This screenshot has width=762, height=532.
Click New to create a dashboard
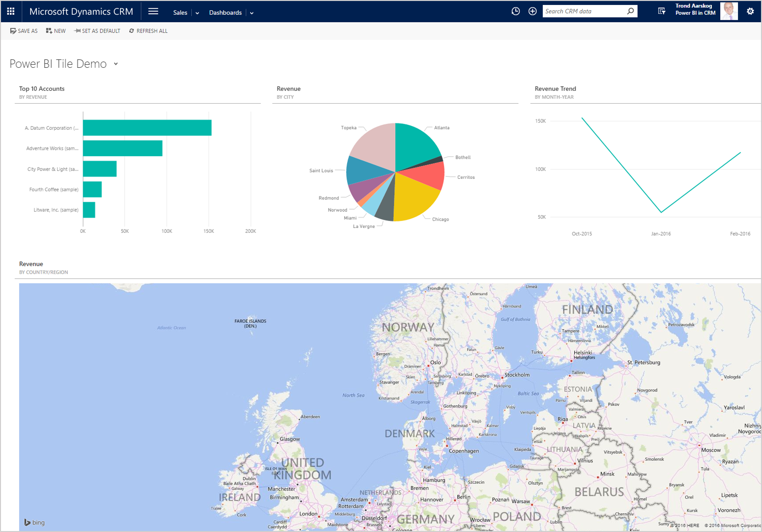pyautogui.click(x=56, y=30)
